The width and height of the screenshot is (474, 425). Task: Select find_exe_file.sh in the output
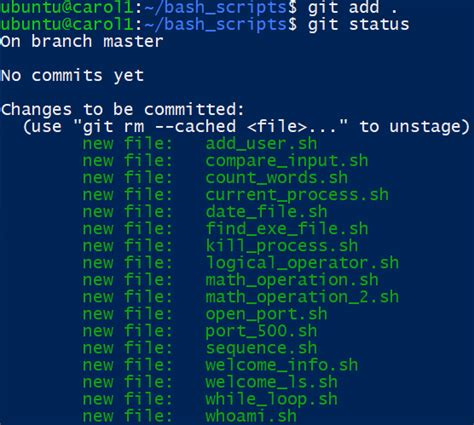click(x=287, y=229)
